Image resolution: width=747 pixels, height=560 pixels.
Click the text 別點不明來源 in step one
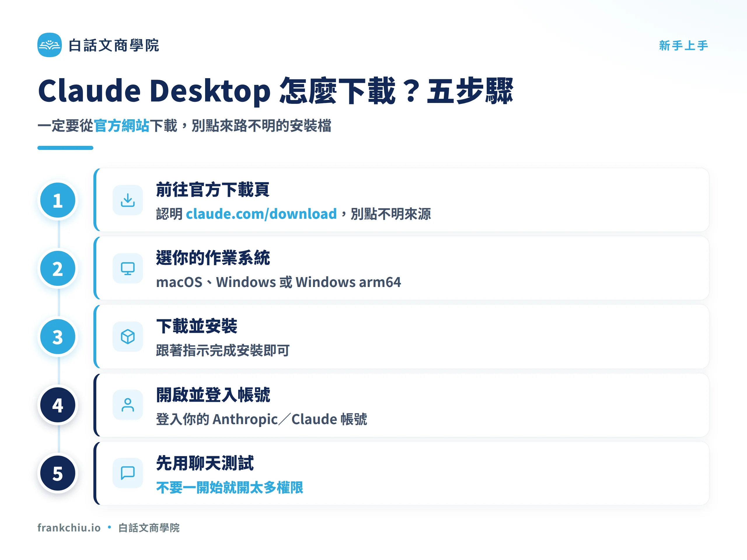click(x=391, y=214)
